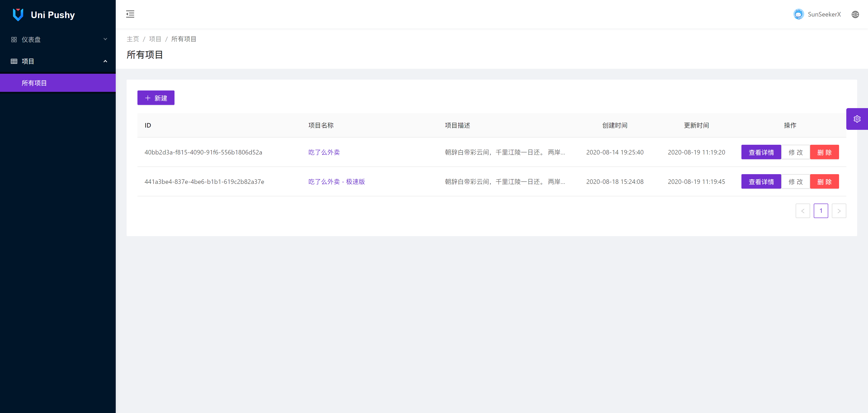View details of the first project row
Viewport: 868px width, 413px height.
point(761,152)
